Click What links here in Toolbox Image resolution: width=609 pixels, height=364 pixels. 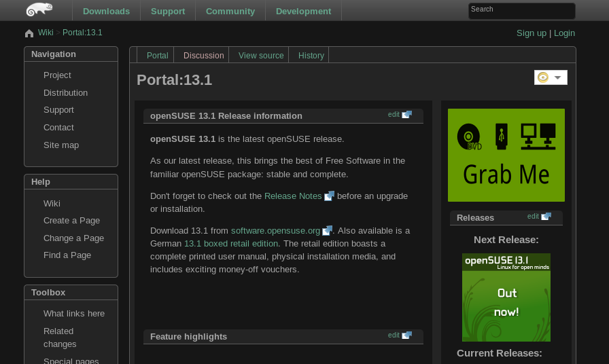[74, 314]
